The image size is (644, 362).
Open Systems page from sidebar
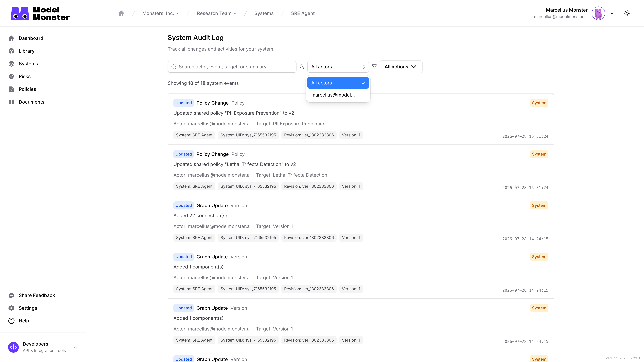(x=28, y=64)
